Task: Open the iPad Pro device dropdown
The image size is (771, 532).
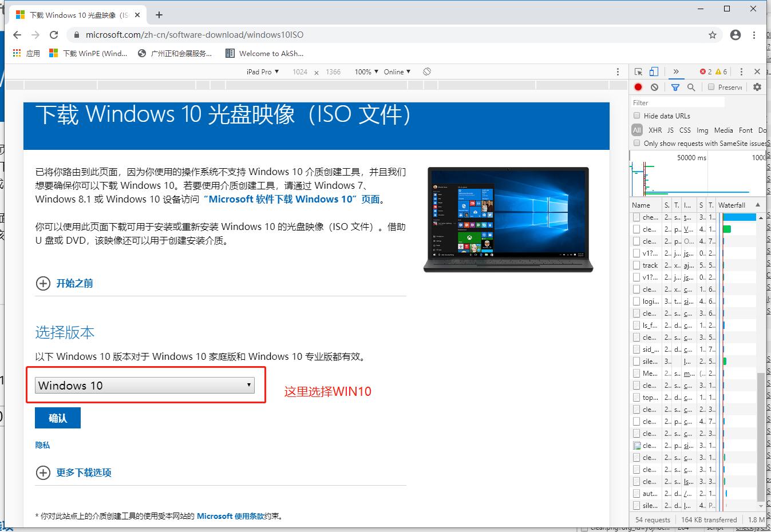Action: click(262, 72)
